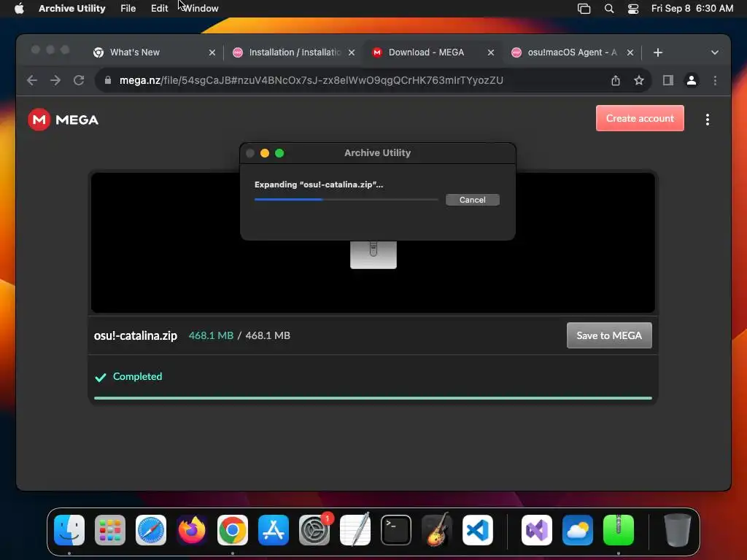This screenshot has height=560, width=747.
Task: Toggle the Chrome side panel
Action: tap(668, 80)
